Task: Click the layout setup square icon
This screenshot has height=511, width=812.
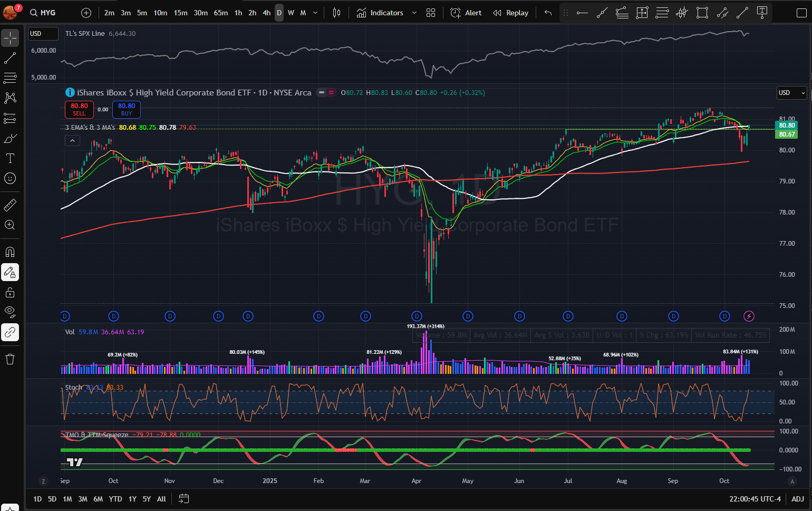Action: pyautogui.click(x=801, y=13)
